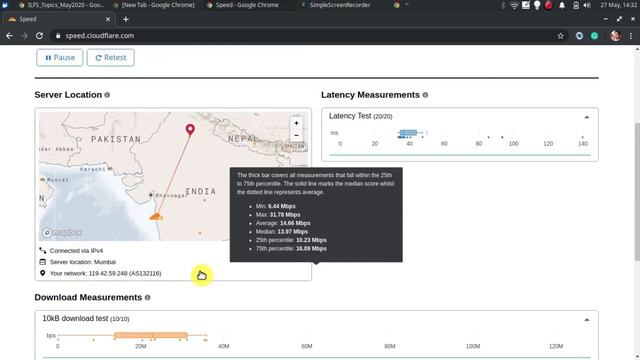Show info for Server Location heading
The height and width of the screenshot is (360, 640).
(107, 95)
